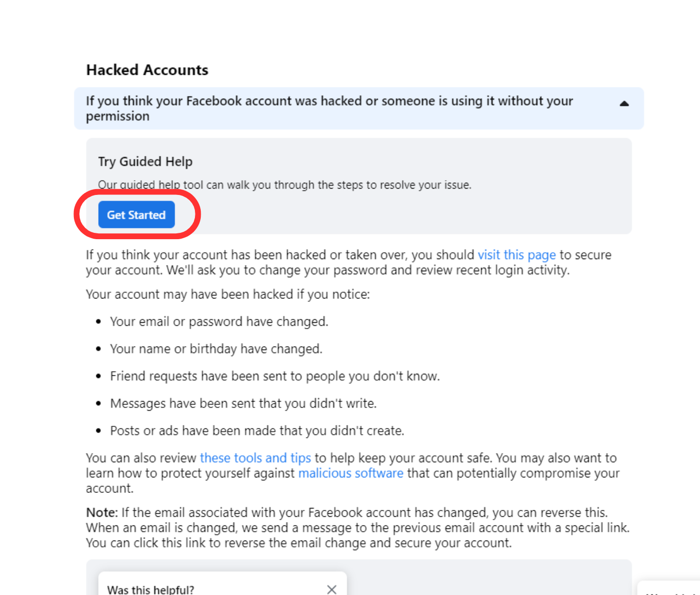This screenshot has height=595, width=700.
Task: Click 'Posts or ads have been made' bullet
Action: (x=257, y=431)
